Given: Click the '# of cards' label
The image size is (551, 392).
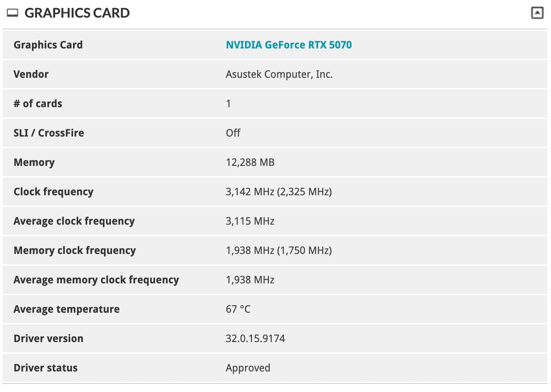Looking at the screenshot, I should (x=38, y=104).
